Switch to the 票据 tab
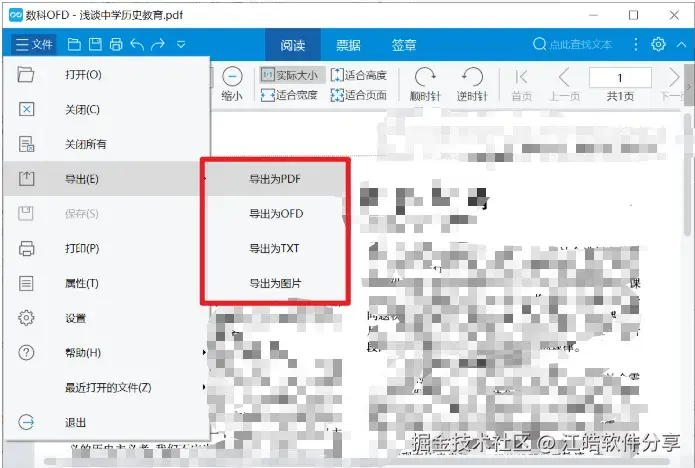This screenshot has width=695, height=468. (348, 45)
